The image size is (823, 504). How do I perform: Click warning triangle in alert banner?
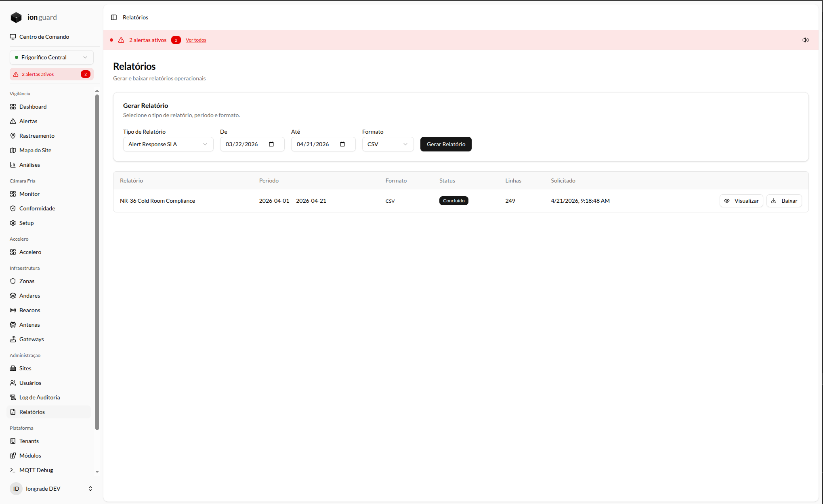(121, 40)
